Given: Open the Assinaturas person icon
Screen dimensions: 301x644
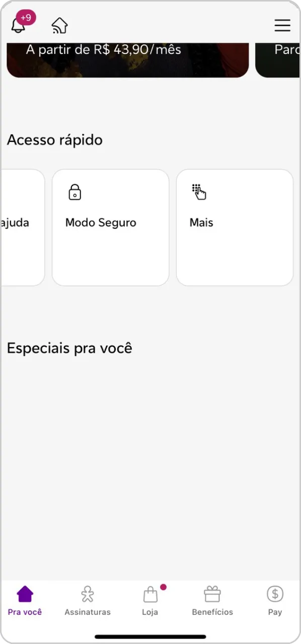Looking at the screenshot, I should [x=87, y=593].
